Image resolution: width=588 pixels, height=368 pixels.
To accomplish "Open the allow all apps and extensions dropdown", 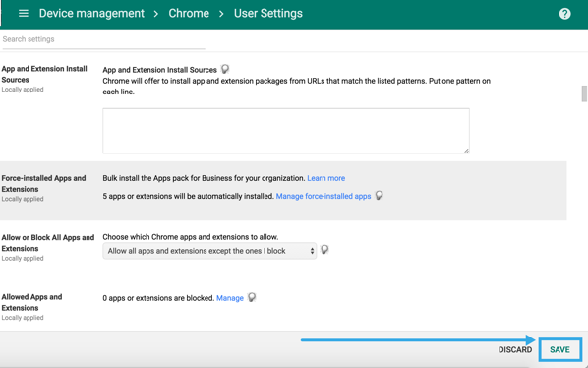I will click(x=209, y=251).
